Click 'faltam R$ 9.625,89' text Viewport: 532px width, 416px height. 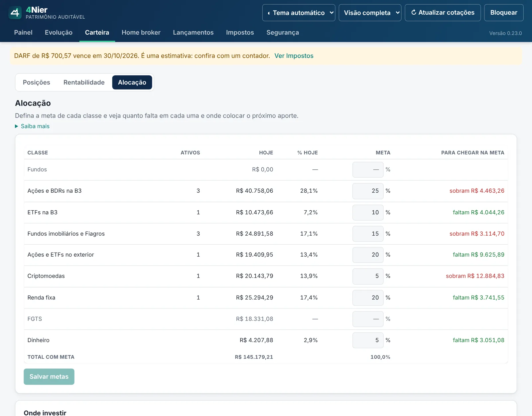pos(478,255)
